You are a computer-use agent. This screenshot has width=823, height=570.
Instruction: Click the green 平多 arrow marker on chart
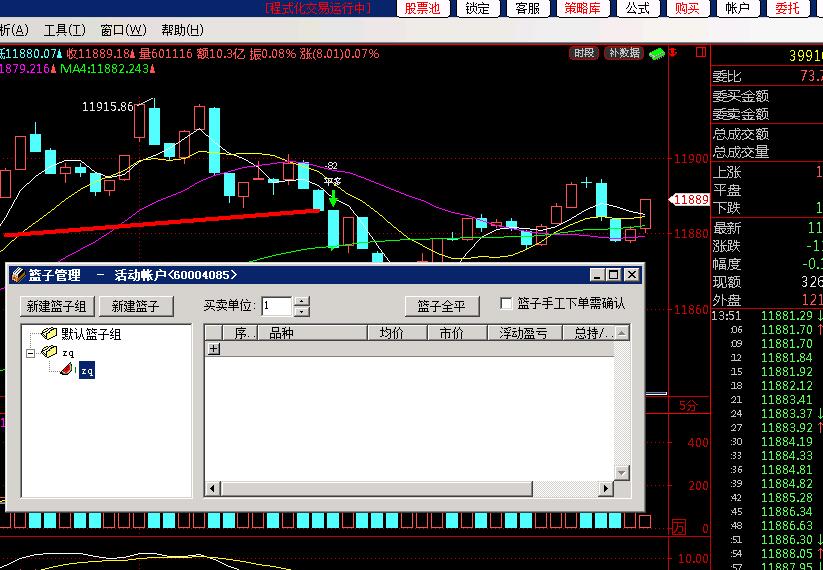pyautogui.click(x=333, y=198)
